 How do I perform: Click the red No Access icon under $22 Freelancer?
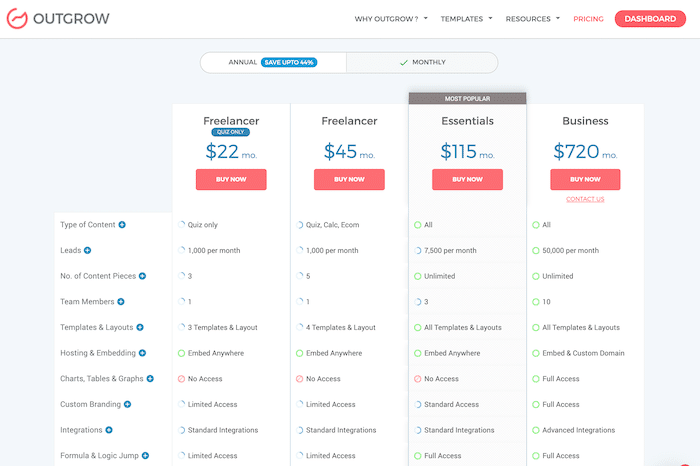click(181, 379)
